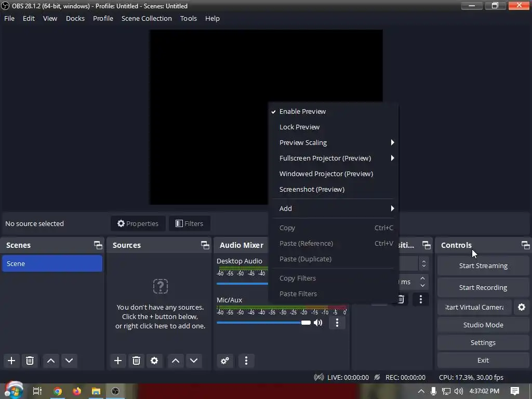Viewport: 532px width, 399px height.
Task: Click Exit button in Controls
Action: [x=483, y=360]
